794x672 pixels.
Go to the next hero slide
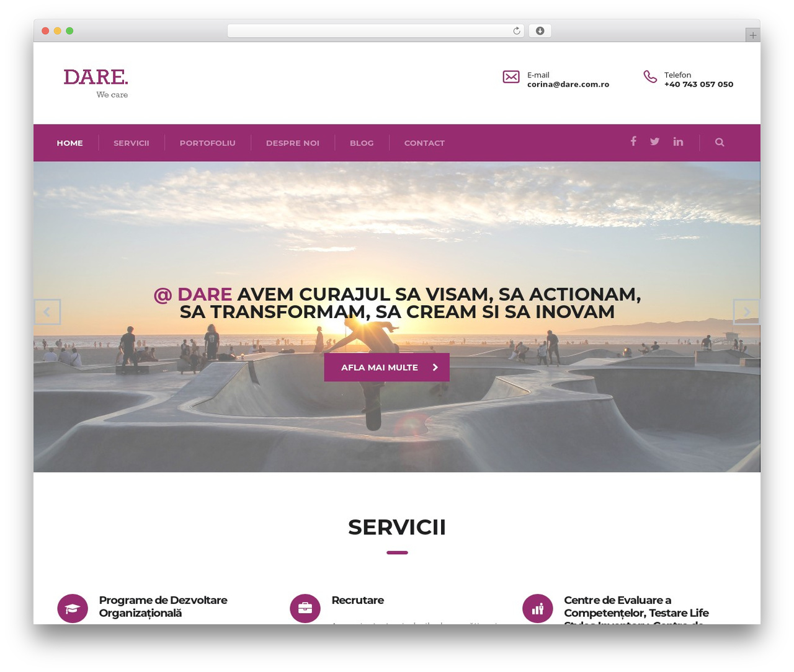coord(746,312)
